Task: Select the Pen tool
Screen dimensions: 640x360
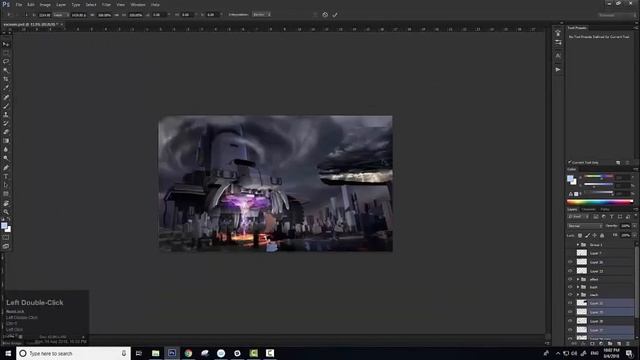Action: coord(6,168)
